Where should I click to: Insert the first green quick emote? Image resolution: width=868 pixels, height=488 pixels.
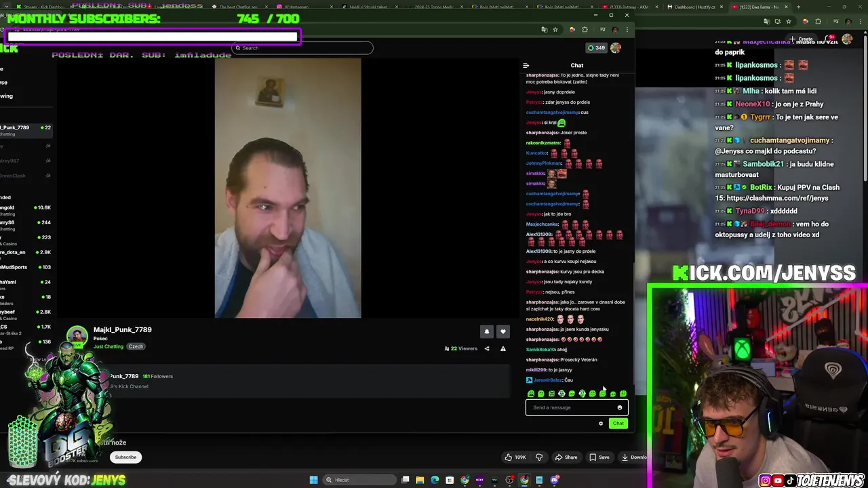pos(531,394)
